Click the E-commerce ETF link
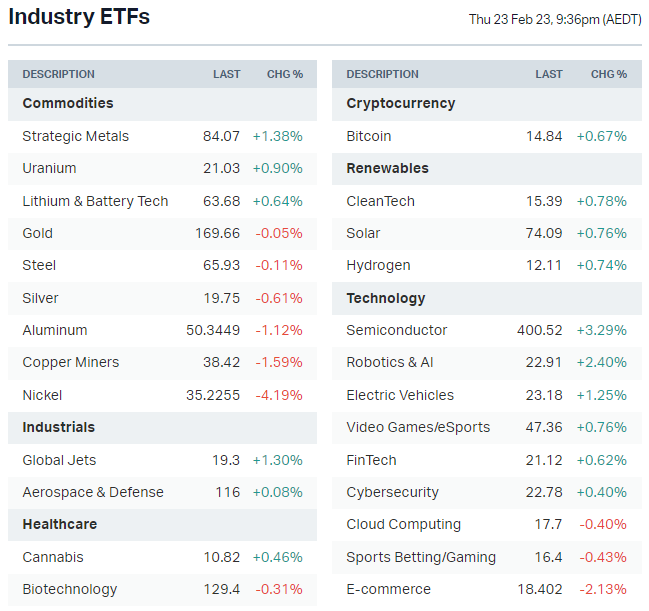This screenshot has height=611, width=649. click(389, 589)
